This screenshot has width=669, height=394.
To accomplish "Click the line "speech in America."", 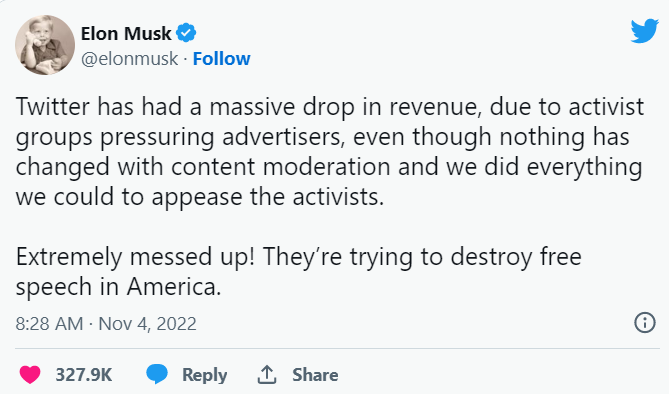I will click(x=119, y=287).
